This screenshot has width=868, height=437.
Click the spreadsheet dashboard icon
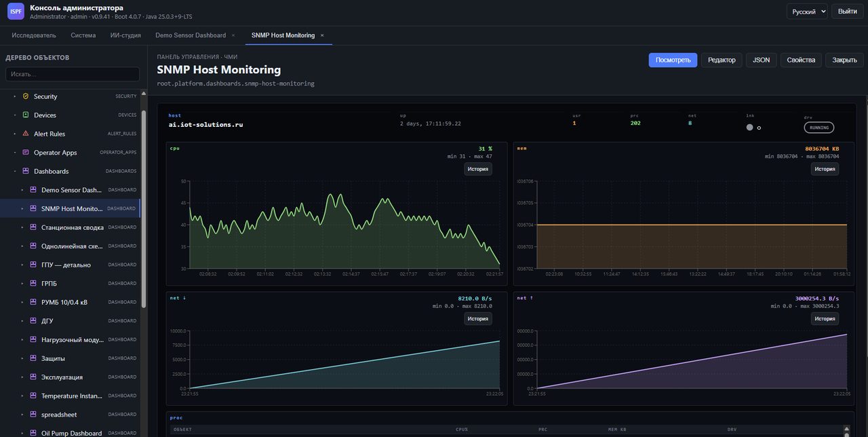point(33,414)
